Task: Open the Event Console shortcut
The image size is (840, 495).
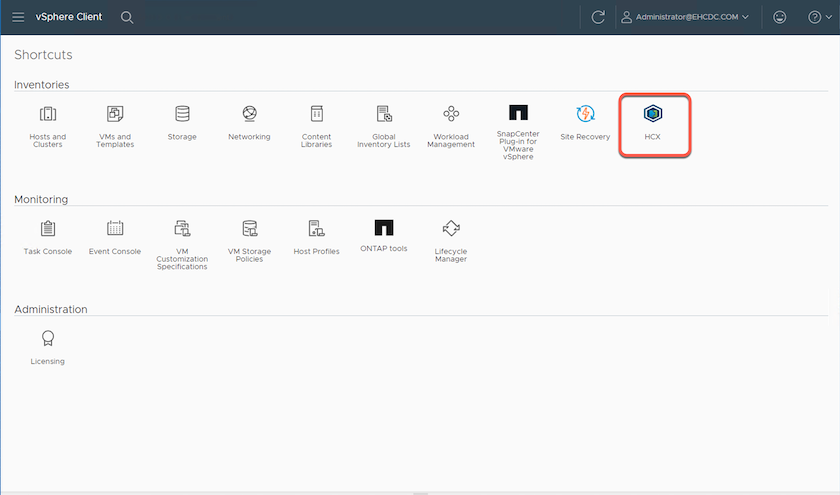Action: pyautogui.click(x=115, y=237)
